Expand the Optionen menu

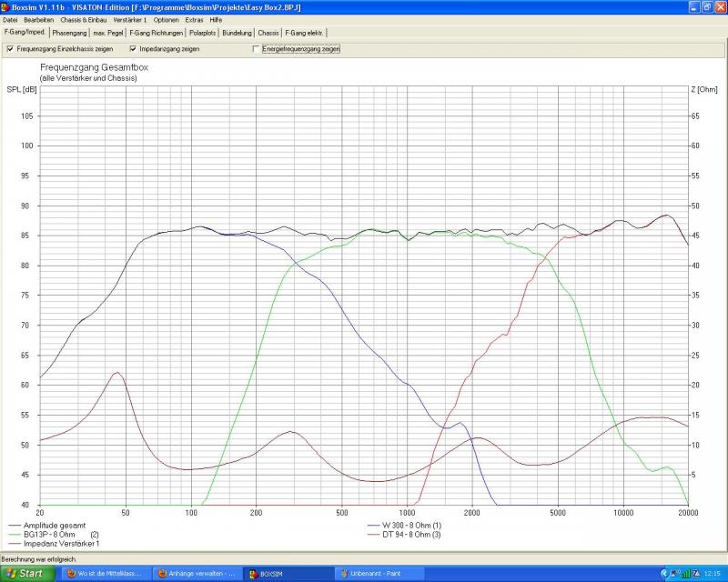coord(167,19)
